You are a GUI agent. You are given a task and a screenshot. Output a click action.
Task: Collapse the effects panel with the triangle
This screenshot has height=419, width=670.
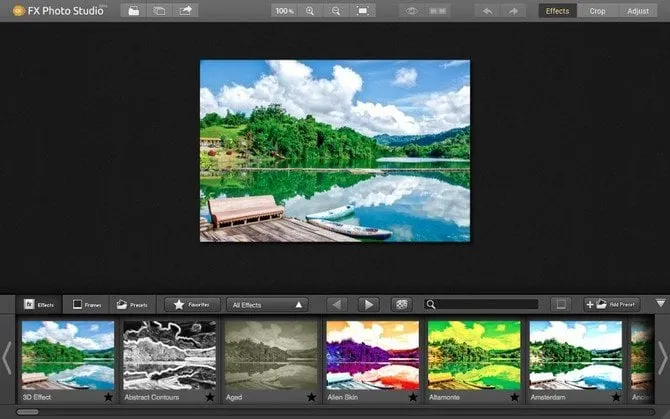(660, 303)
